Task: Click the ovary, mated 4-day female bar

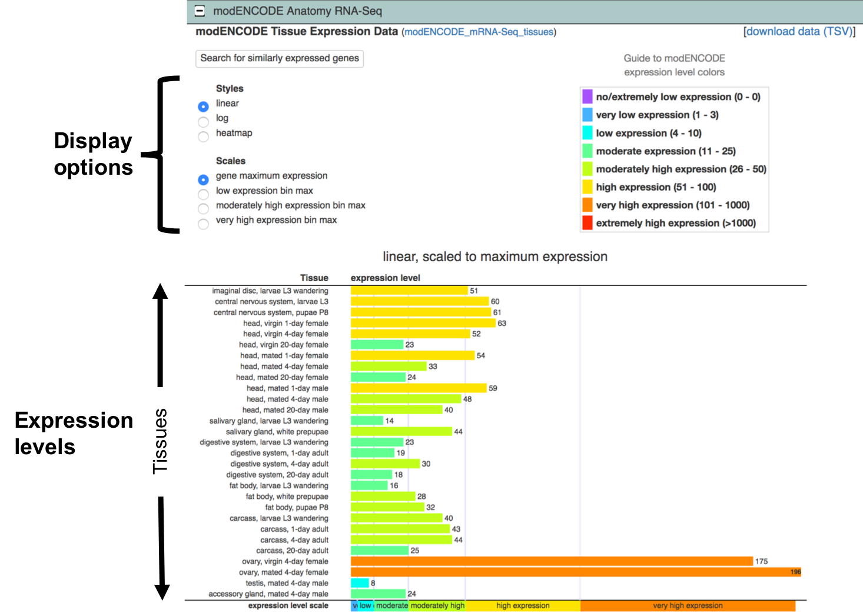Action: (x=576, y=572)
